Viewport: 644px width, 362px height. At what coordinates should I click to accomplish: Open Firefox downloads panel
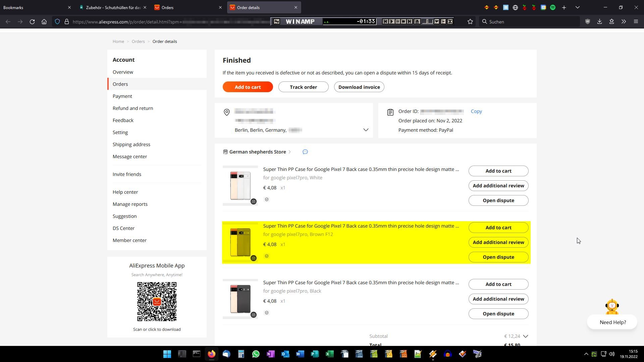[599, 21]
